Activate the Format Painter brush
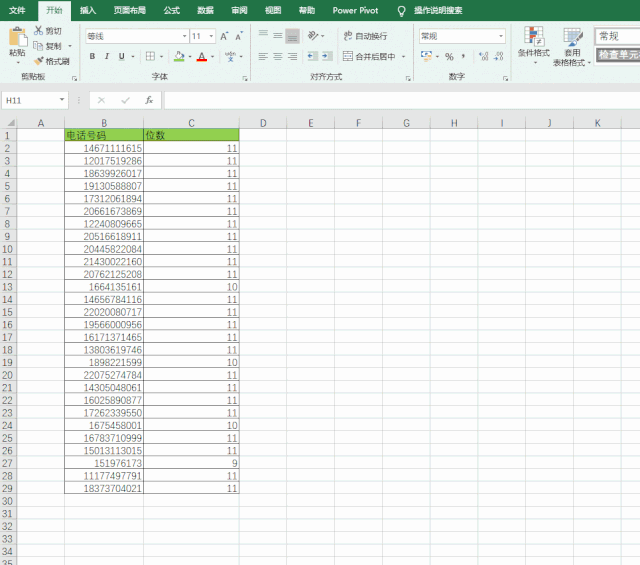This screenshot has height=565, width=640. [39, 61]
